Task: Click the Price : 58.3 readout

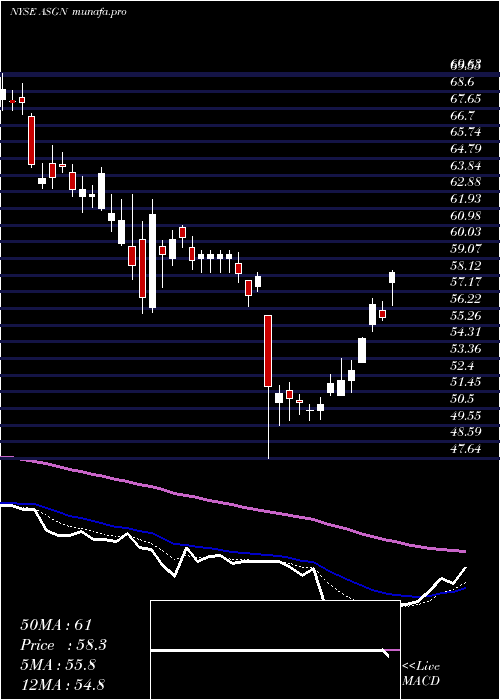Action: 64,645
